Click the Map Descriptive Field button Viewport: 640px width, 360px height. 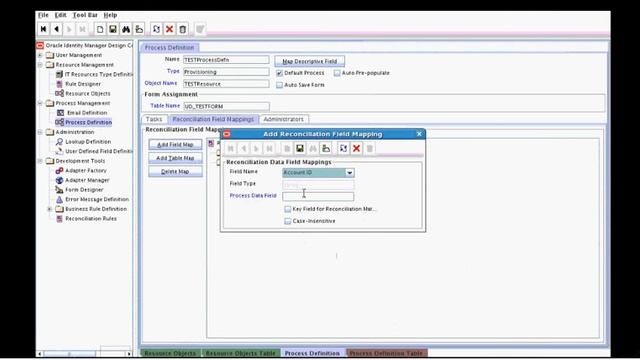[x=309, y=61]
